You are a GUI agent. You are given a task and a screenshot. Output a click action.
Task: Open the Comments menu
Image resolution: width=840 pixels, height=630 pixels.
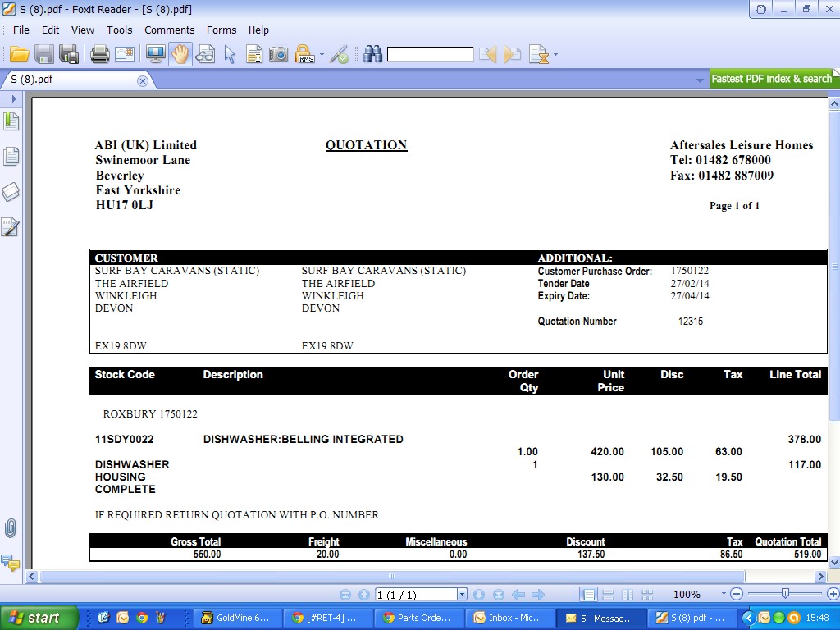click(169, 30)
